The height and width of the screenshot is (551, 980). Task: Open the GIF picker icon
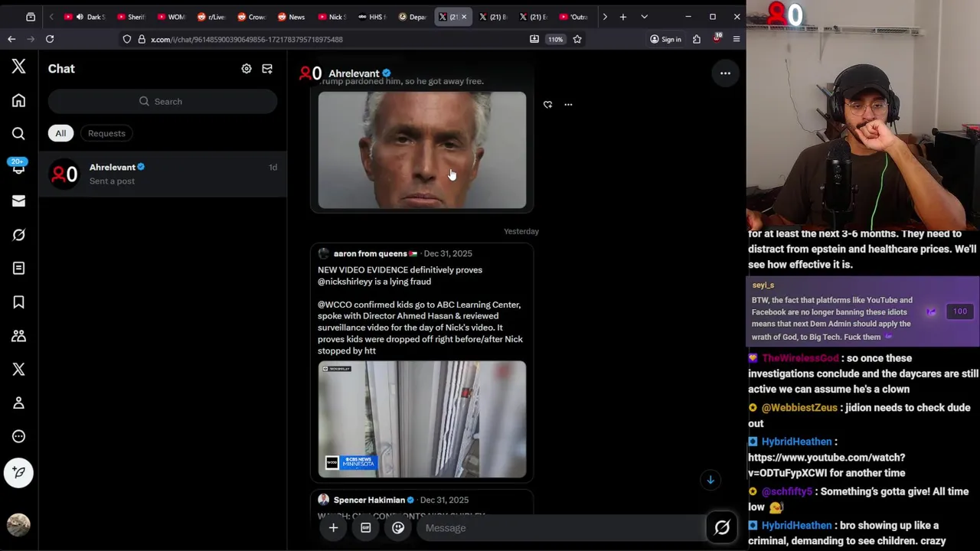click(366, 527)
